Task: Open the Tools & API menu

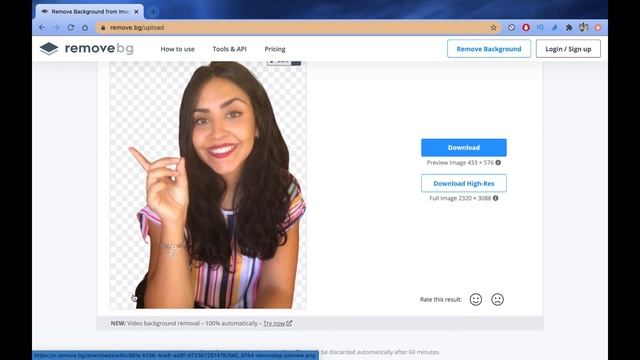Action: point(229,49)
